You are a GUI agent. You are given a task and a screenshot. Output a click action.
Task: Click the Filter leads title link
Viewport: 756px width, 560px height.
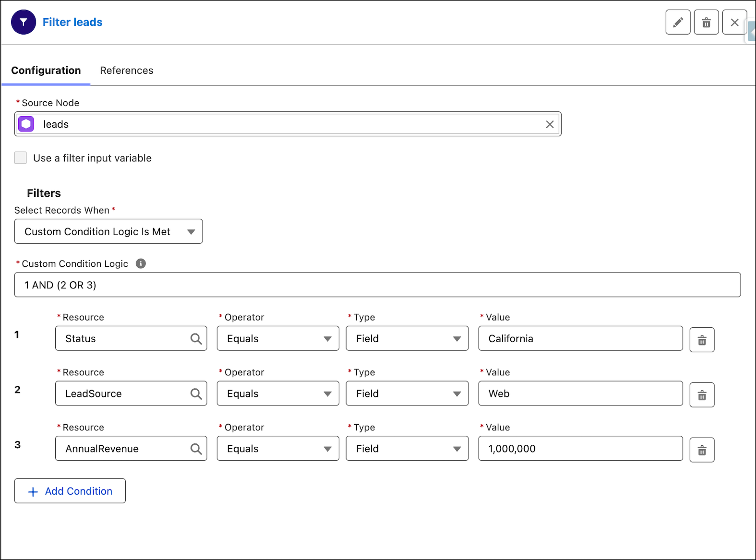click(x=72, y=22)
